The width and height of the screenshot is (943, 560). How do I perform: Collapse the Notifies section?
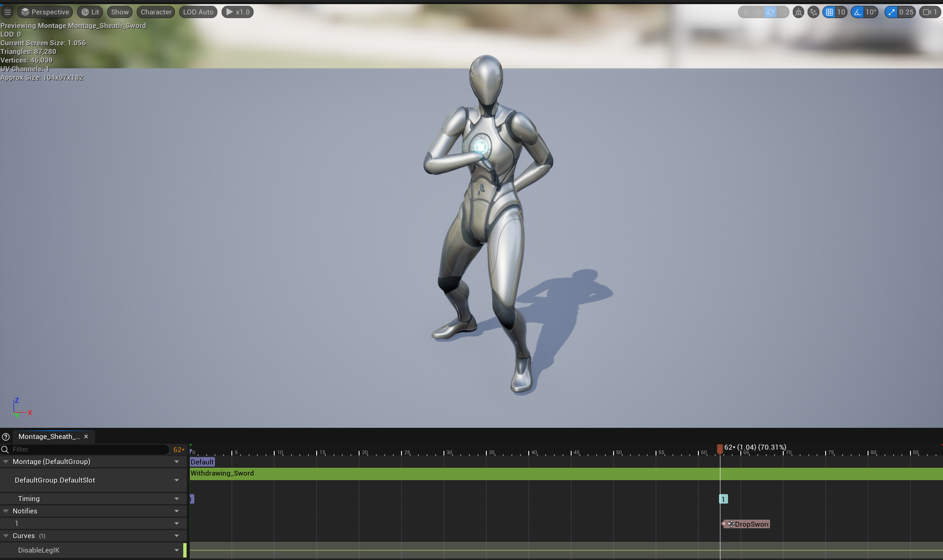pos(6,511)
